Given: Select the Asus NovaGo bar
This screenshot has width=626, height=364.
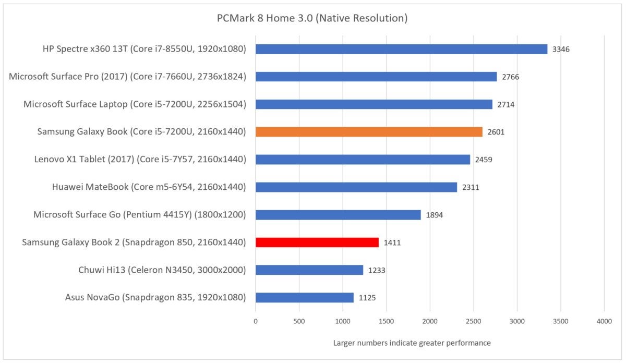Looking at the screenshot, I should point(305,298).
